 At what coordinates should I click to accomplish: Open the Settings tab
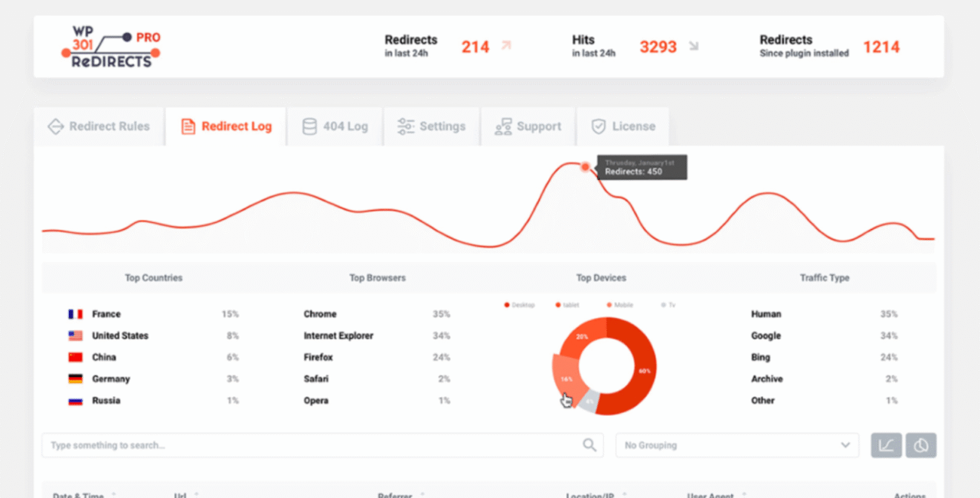coord(432,126)
